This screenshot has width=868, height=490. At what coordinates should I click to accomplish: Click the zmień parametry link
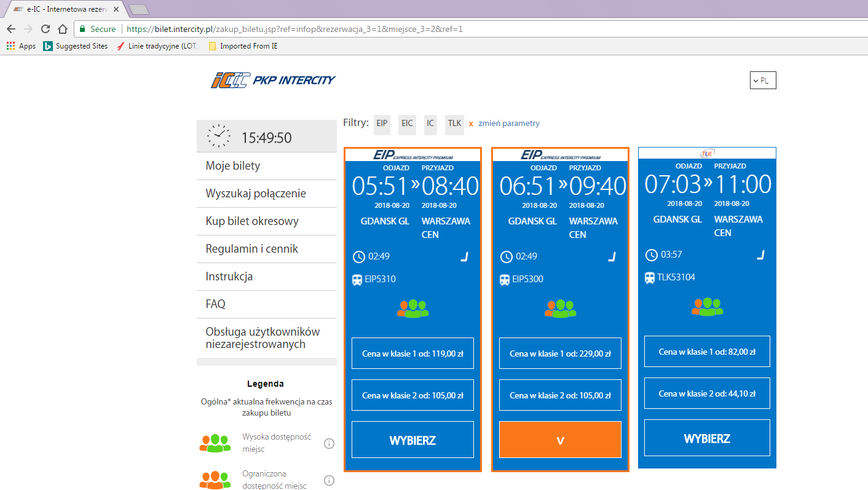point(509,124)
